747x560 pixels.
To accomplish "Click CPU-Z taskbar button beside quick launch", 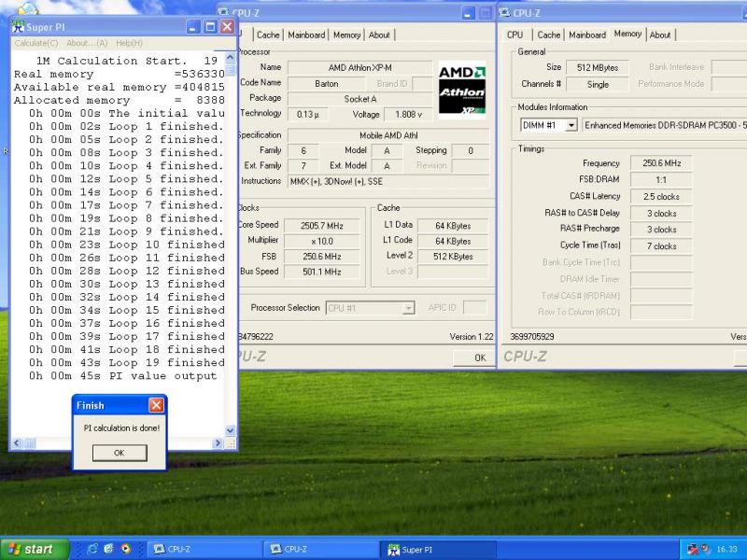I will point(204,549).
